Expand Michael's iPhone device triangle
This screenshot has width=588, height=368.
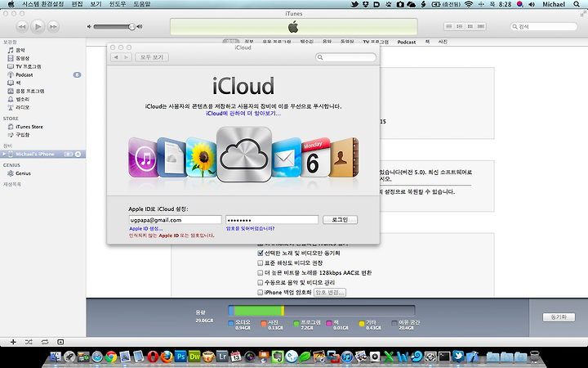(4, 154)
